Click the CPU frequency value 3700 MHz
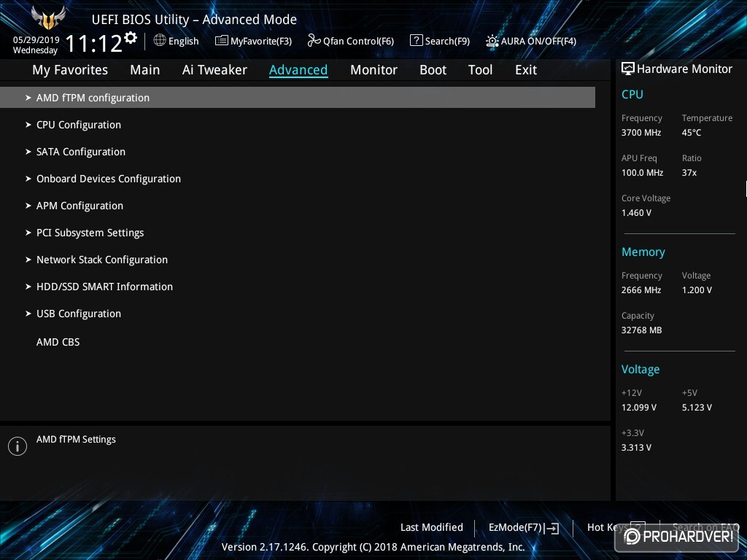The height and width of the screenshot is (560, 747). click(x=641, y=133)
